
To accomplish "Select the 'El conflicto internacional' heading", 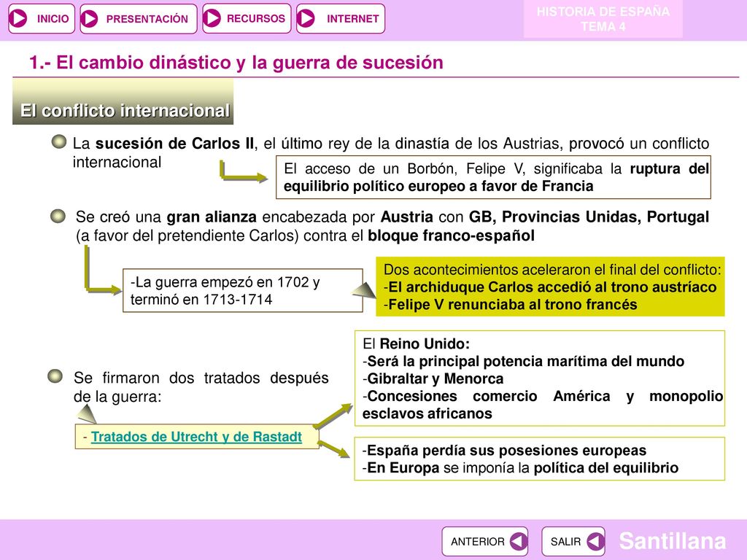I will 125,111.
